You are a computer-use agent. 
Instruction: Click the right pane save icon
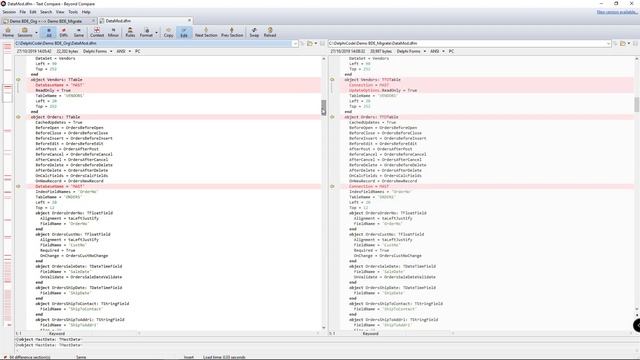point(635,43)
